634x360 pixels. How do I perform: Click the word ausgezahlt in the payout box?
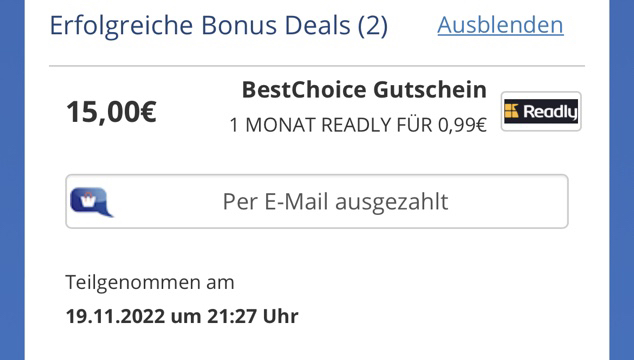click(x=392, y=202)
